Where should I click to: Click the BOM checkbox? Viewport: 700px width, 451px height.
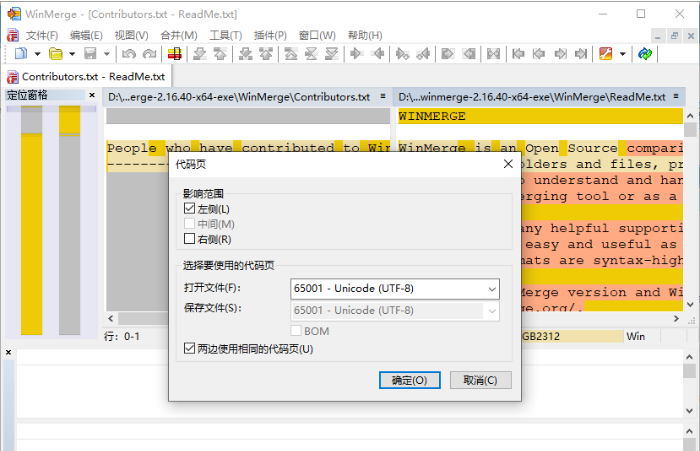coord(296,331)
